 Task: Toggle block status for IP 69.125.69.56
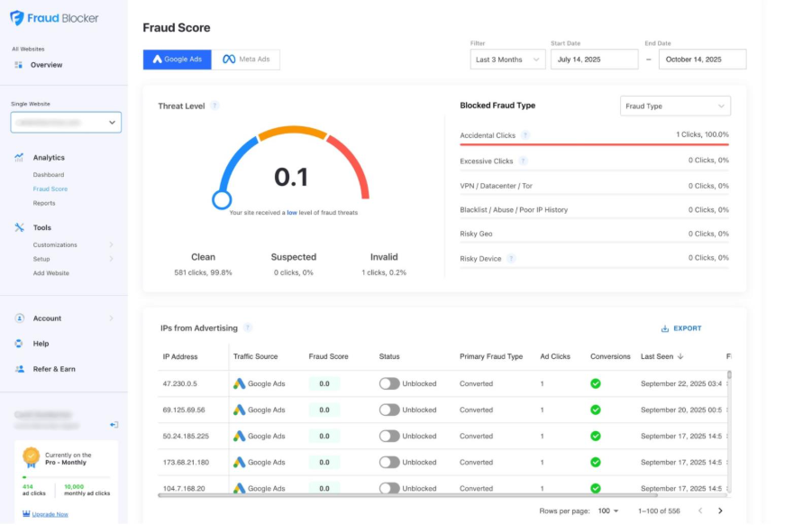pyautogui.click(x=389, y=410)
